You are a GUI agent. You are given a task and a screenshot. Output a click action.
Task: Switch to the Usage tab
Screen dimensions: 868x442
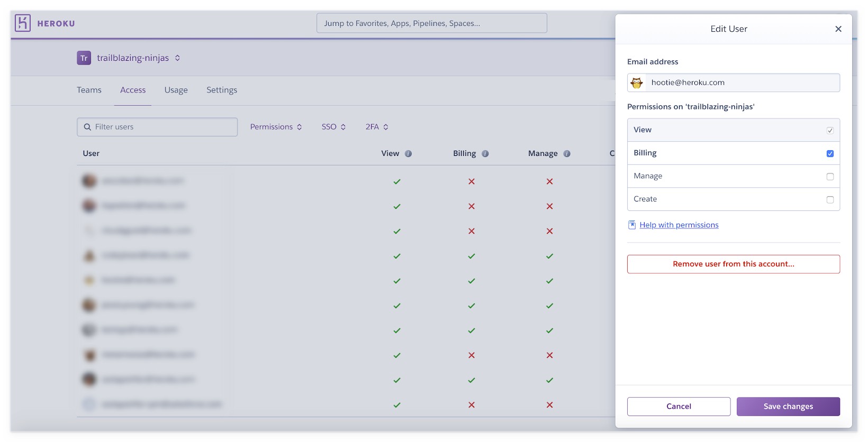click(x=176, y=90)
